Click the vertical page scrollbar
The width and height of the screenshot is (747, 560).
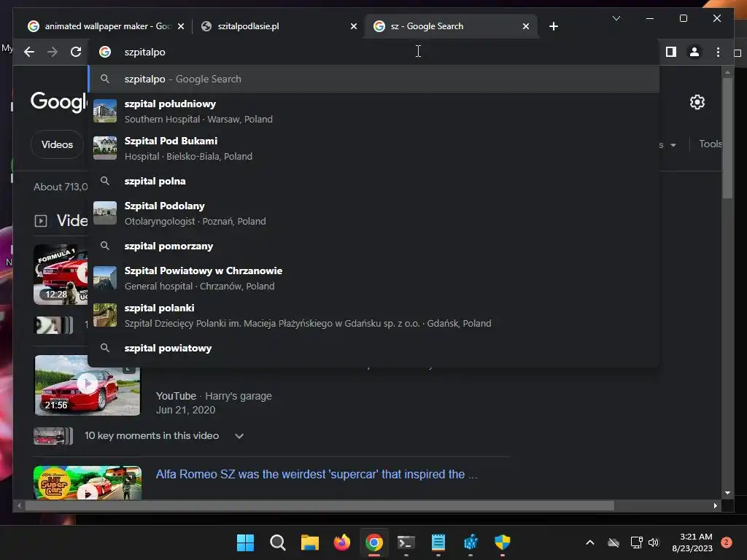pyautogui.click(x=727, y=138)
